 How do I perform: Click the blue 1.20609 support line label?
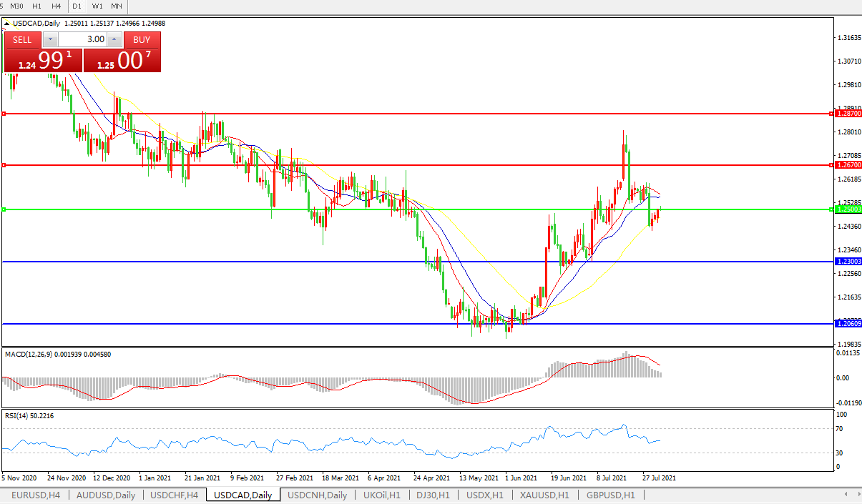click(x=848, y=324)
